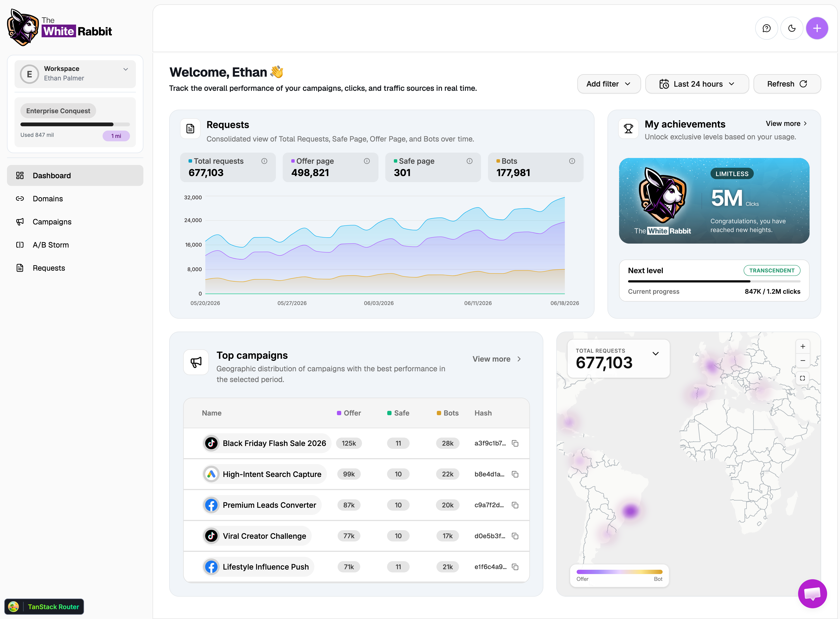Image resolution: width=840 pixels, height=619 pixels.
Task: Click the Next level progress bar
Action: pyautogui.click(x=714, y=281)
